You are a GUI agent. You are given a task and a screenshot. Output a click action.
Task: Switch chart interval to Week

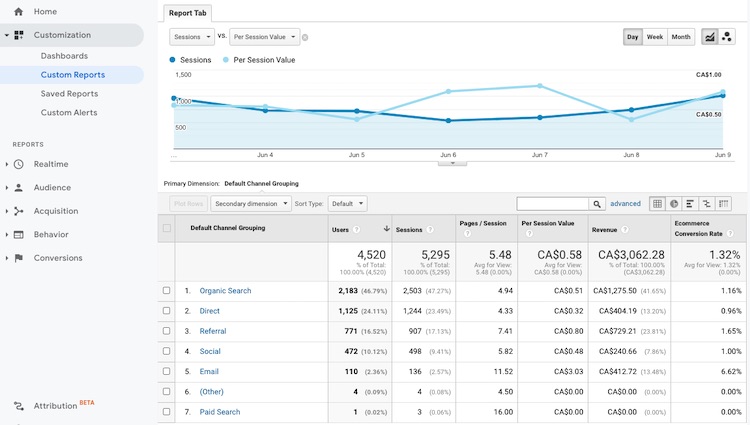(x=655, y=37)
